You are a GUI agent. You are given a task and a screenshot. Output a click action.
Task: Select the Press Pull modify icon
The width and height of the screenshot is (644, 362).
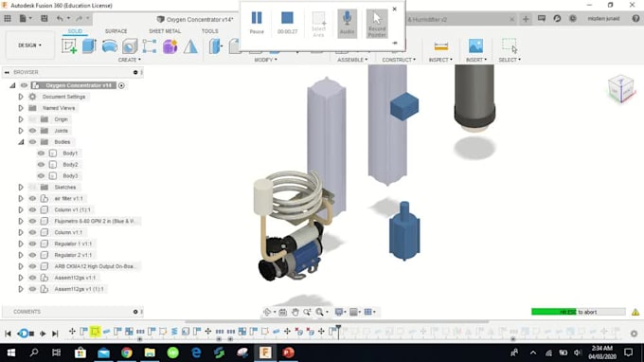pos(215,46)
